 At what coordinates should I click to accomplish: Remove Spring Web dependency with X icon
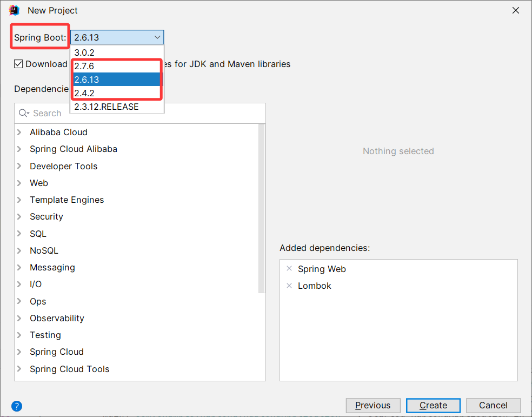point(289,268)
